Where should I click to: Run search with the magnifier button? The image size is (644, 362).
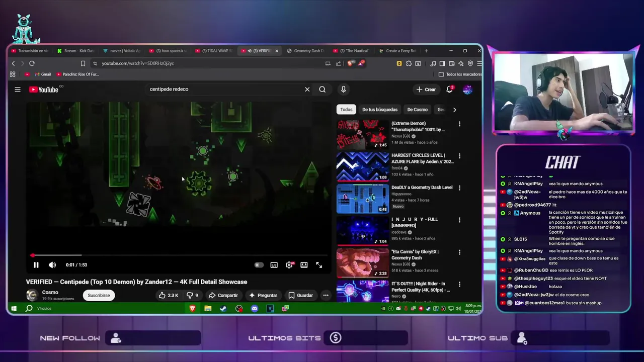(x=323, y=89)
